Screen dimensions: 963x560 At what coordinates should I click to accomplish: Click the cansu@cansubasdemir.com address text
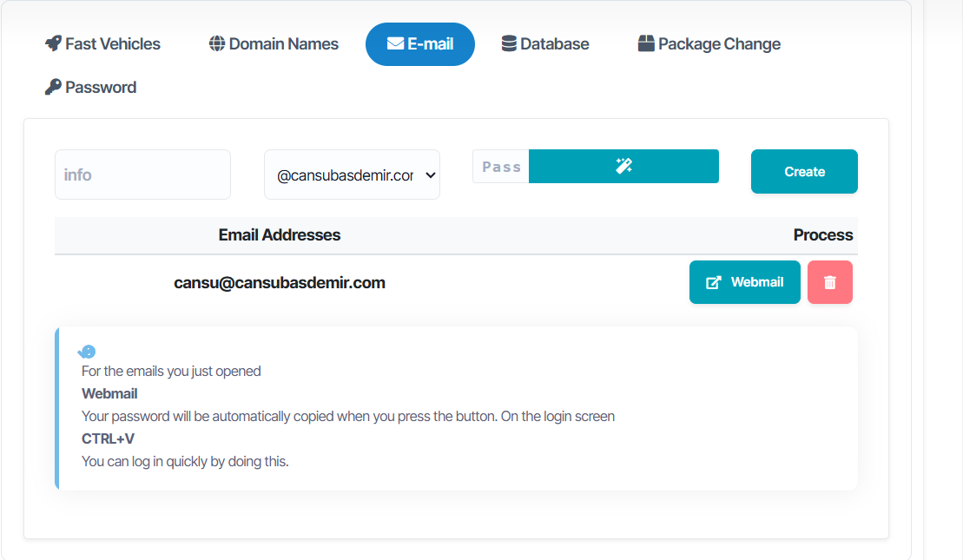(280, 282)
